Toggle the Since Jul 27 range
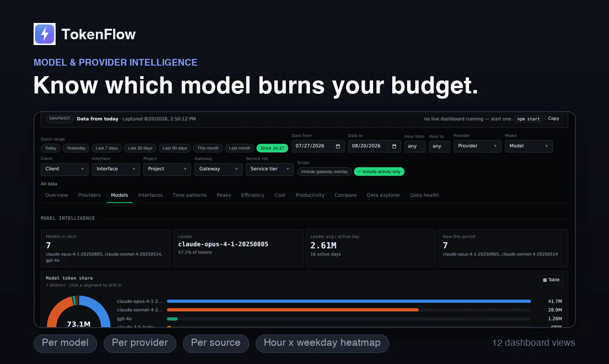 [x=272, y=148]
